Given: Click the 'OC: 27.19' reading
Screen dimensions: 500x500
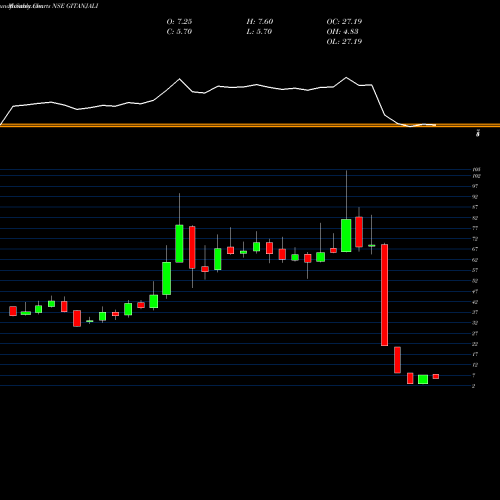Looking at the screenshot, I should [344, 22].
